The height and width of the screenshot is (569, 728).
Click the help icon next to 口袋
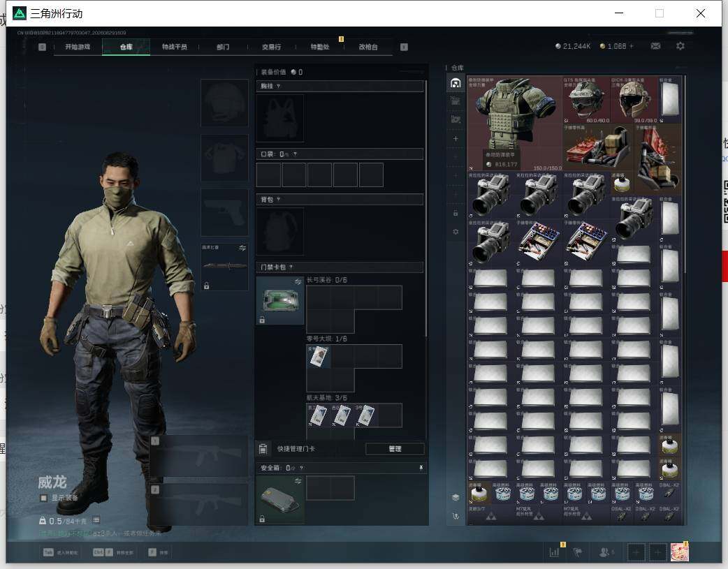[295, 154]
